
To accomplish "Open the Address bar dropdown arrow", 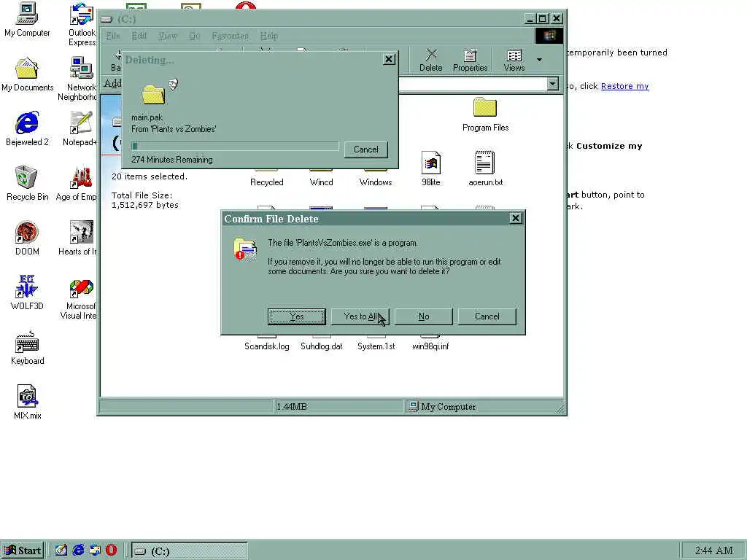I will click(552, 84).
